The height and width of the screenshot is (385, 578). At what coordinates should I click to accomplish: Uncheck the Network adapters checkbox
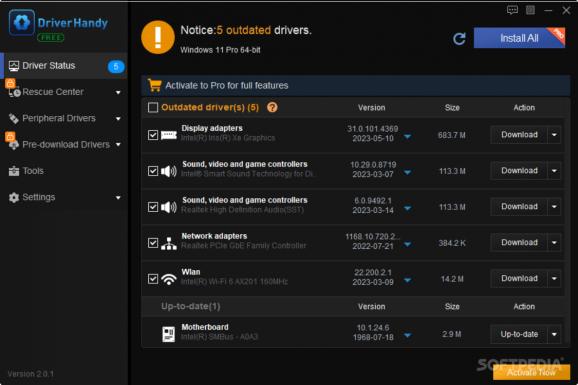(153, 243)
